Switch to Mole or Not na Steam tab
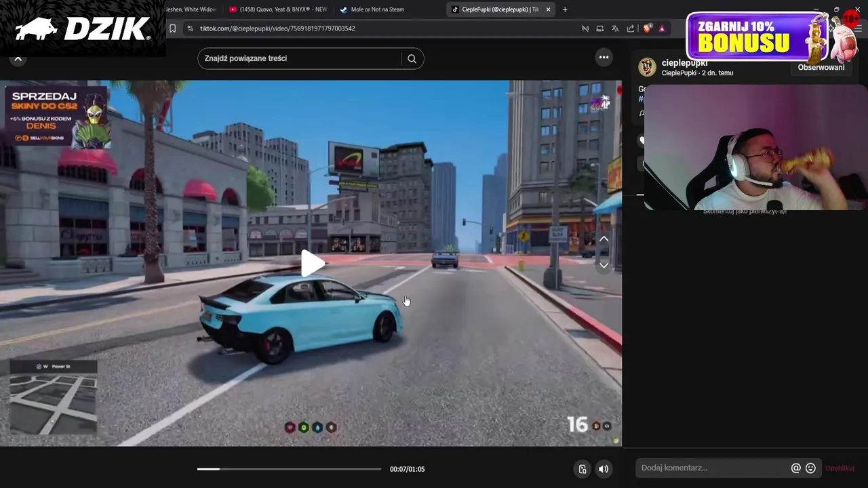The height and width of the screenshot is (488, 868). pos(377,9)
